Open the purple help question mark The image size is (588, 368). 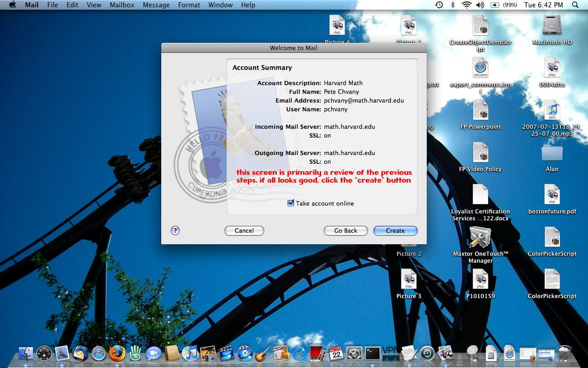coord(175,230)
